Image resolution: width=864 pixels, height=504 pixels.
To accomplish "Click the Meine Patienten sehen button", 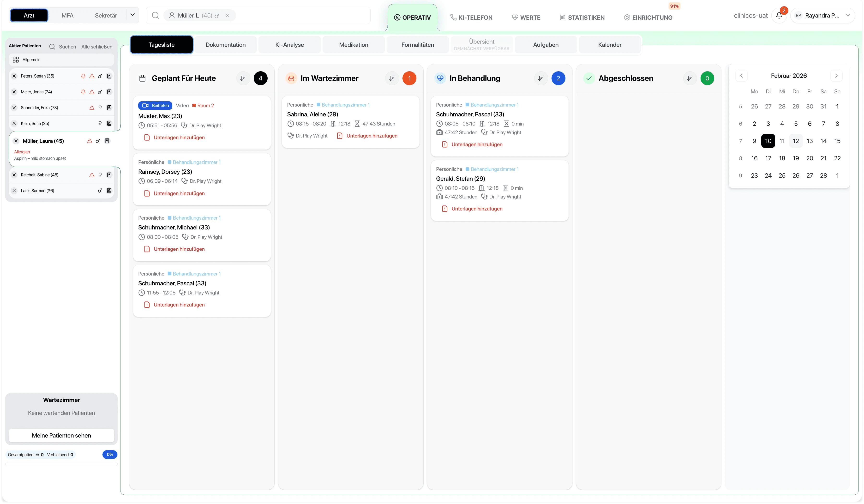I will tap(61, 435).
